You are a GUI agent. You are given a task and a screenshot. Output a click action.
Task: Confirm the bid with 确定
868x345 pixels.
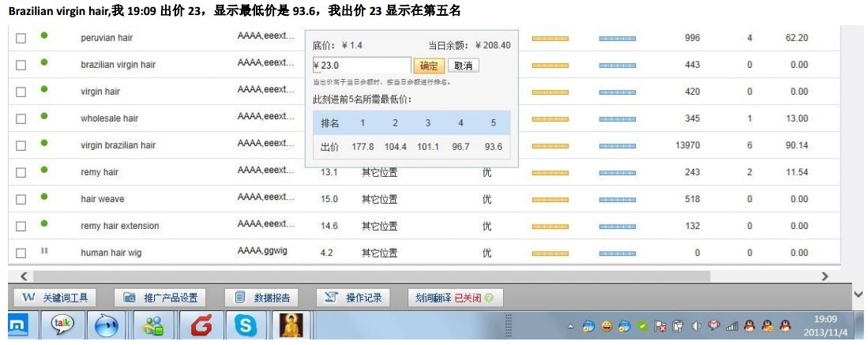[x=429, y=66]
